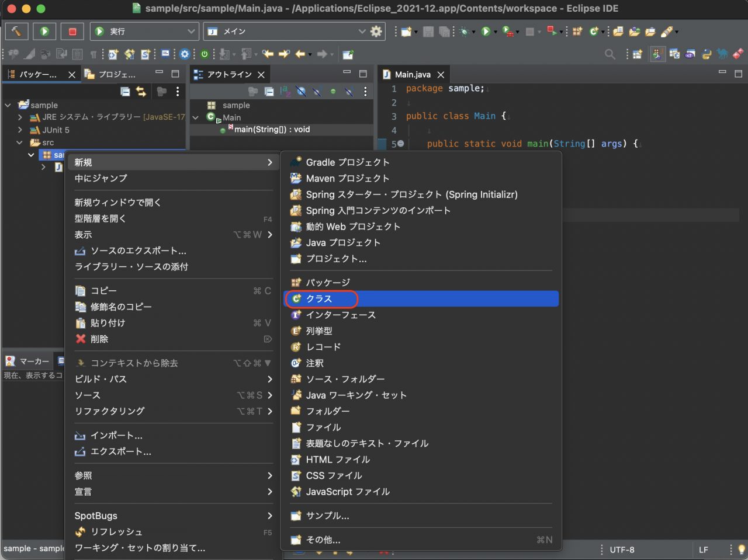Select クラス from the 新規 submenu

point(321,298)
